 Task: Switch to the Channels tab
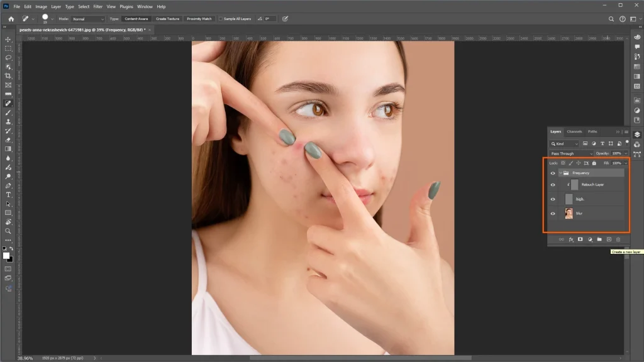[x=574, y=132]
